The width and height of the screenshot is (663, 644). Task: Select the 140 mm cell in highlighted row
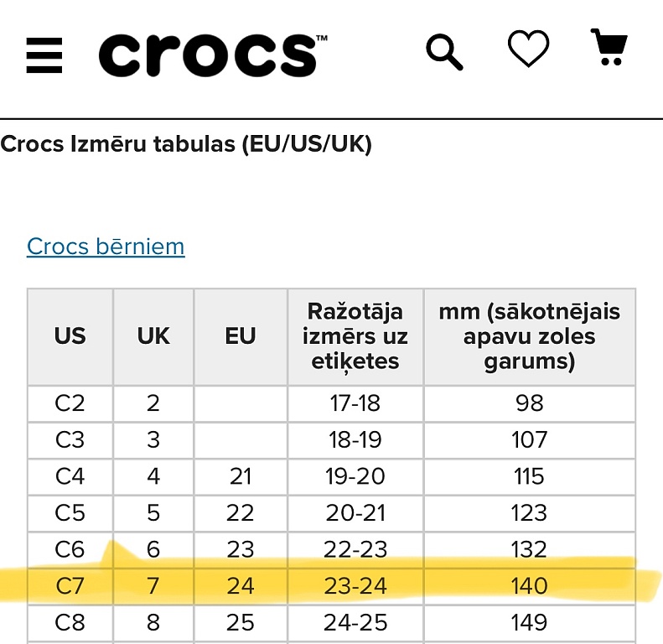coord(530,586)
